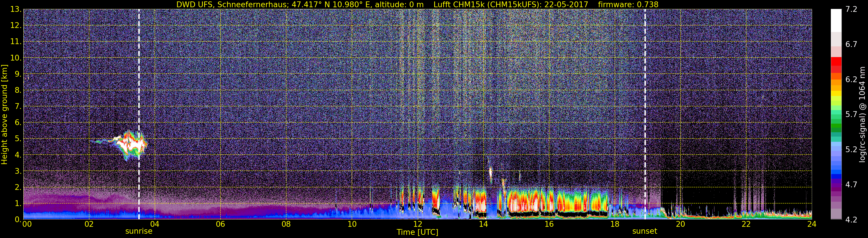Click the height axis tick label '1.'

tap(18, 203)
